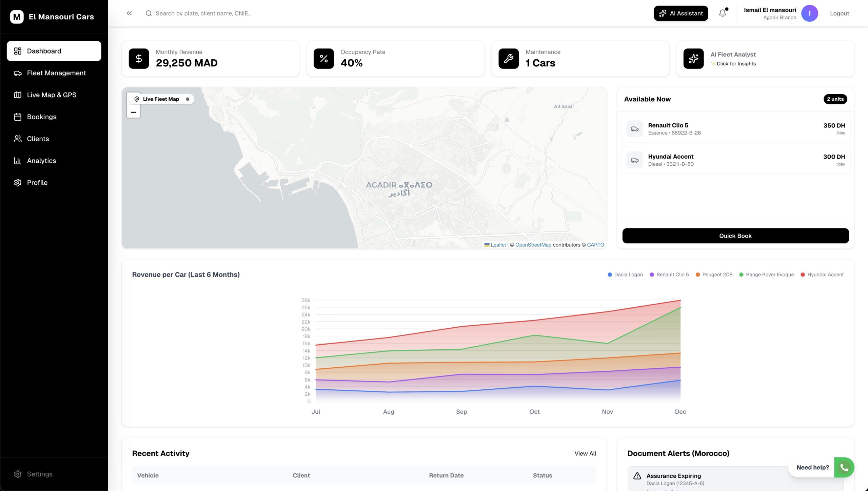Screen dimensions: 868x491
Task: Click the car icon beside Renault Clio 5
Action: 634,129
